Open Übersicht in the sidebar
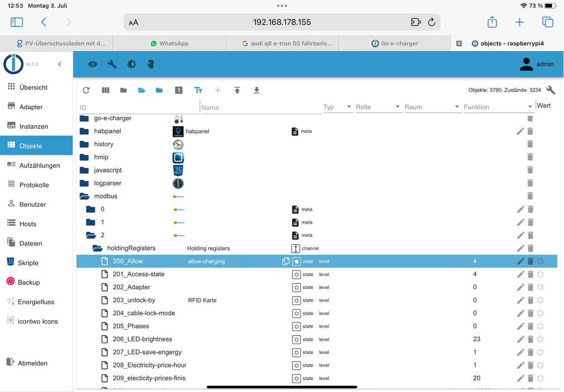Screen dimensions: 564x392 [36, 87]
